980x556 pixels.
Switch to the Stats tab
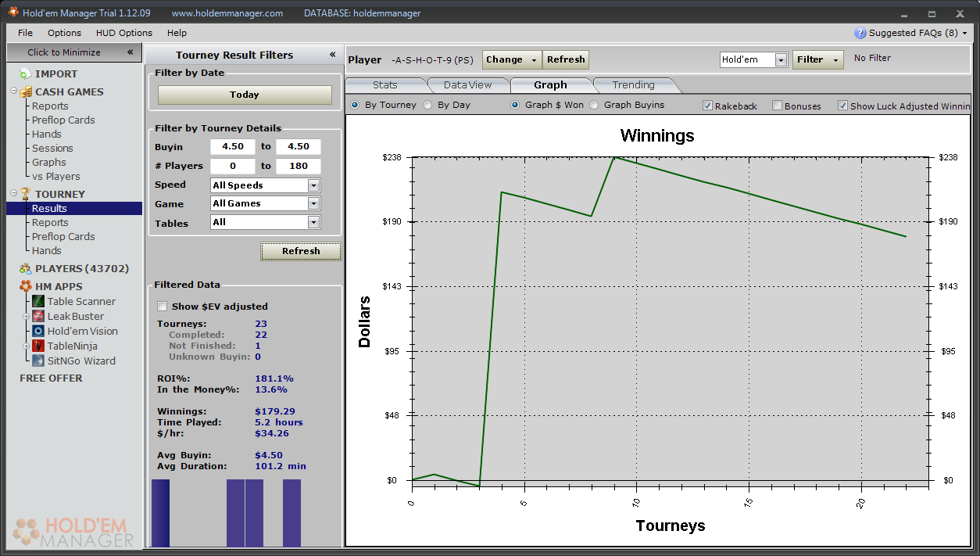[x=385, y=84]
